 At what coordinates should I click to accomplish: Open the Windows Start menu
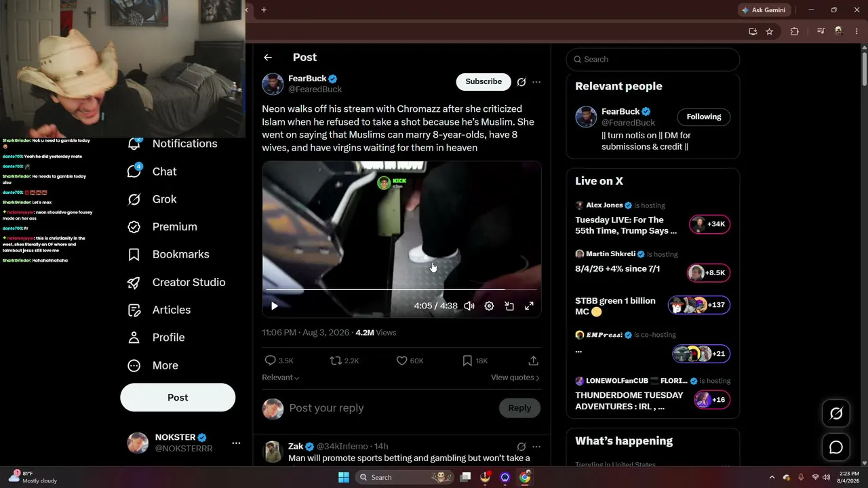pos(344,477)
